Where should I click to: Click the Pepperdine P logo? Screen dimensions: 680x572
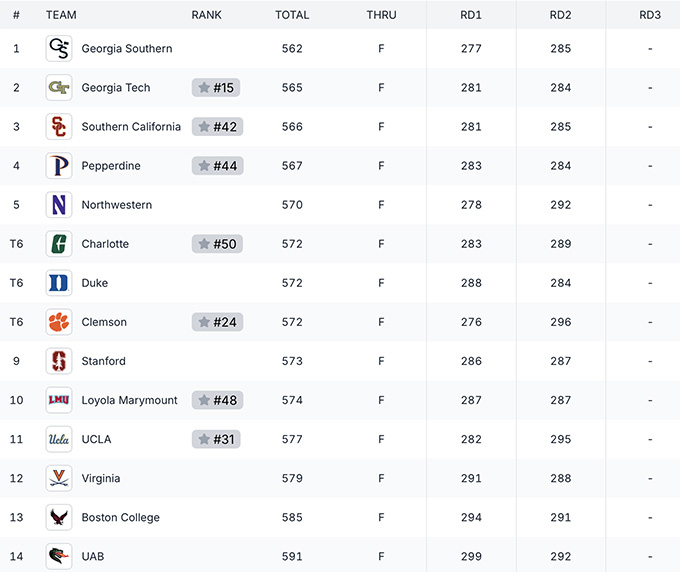(x=59, y=166)
